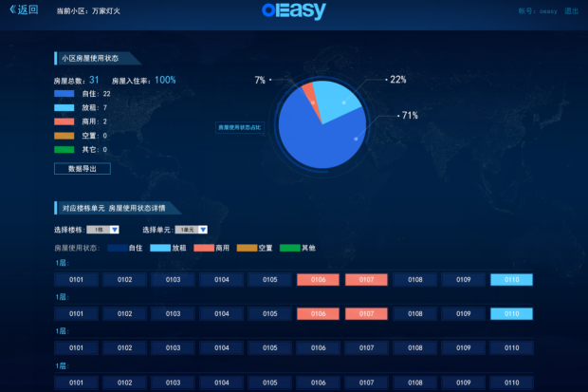This screenshot has width=588, height=392.
Task: Select room 0110 in the third floor row
Action: [511, 348]
